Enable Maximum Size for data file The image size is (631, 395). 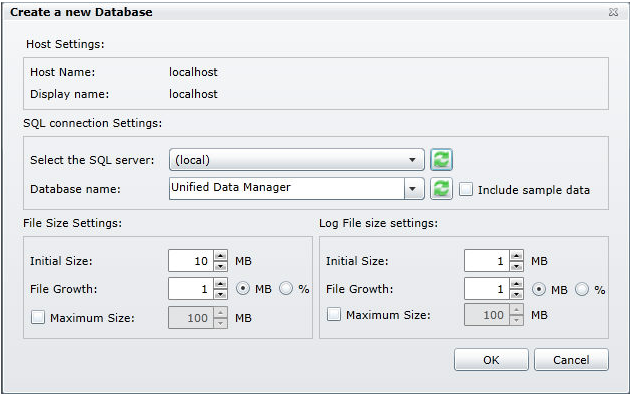tap(38, 317)
